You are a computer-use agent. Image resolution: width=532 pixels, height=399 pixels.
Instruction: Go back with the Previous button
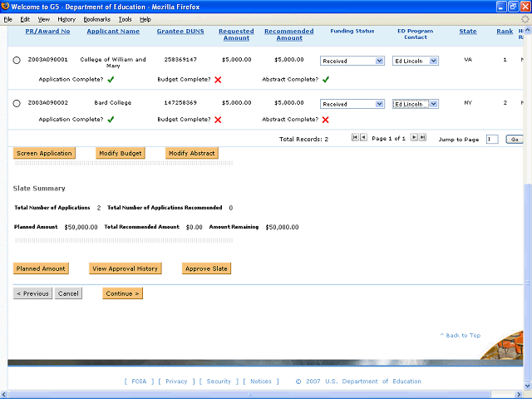pos(32,293)
